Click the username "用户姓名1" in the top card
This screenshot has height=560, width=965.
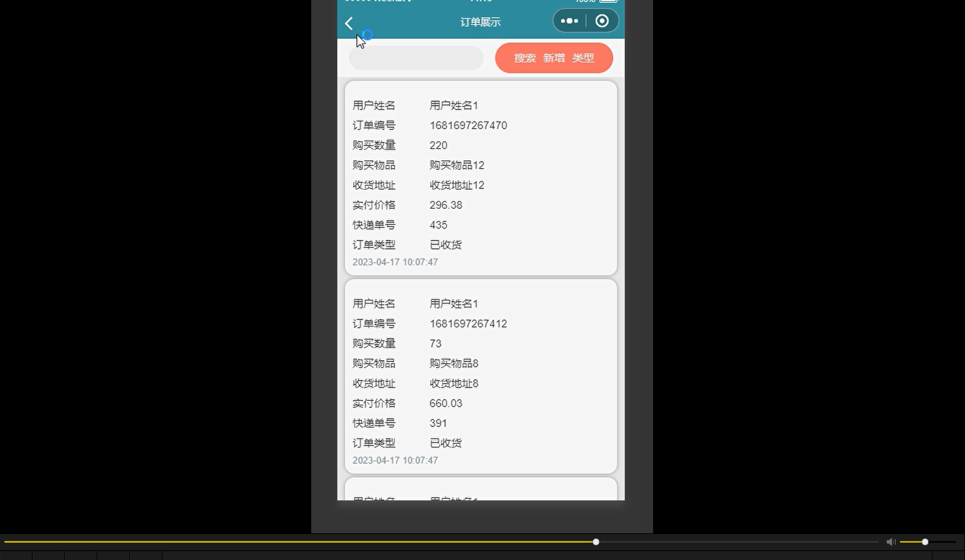click(x=454, y=105)
